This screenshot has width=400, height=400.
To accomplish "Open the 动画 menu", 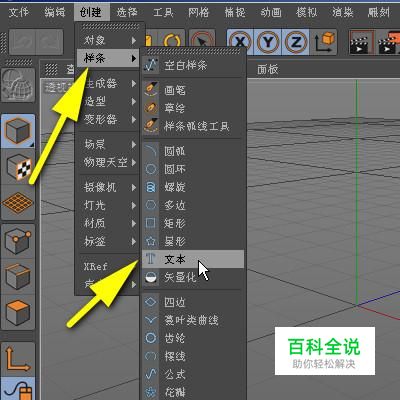I will 271,13.
